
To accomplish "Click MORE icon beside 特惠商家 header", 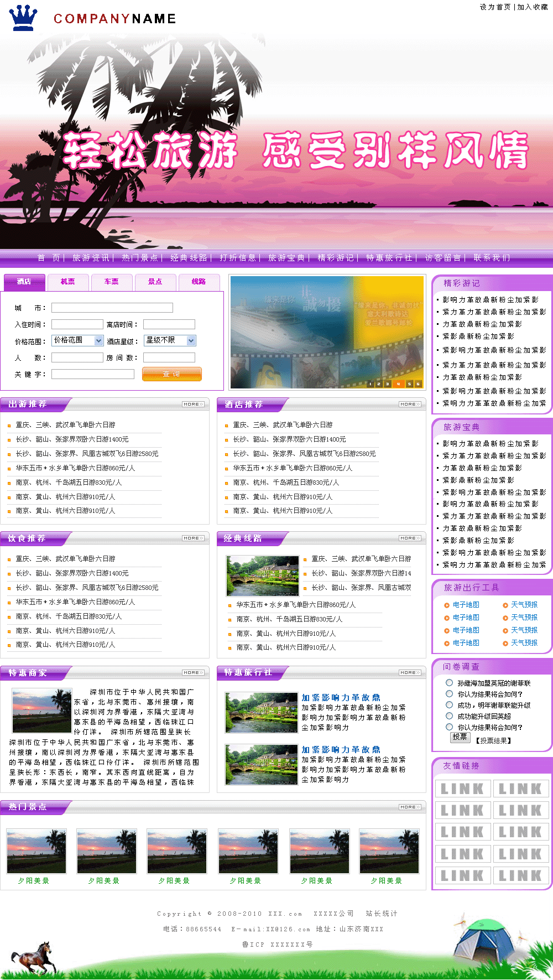I will click(x=193, y=673).
